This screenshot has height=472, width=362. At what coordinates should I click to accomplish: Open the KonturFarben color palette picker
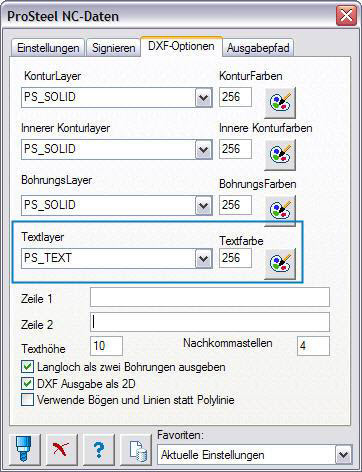pos(280,103)
